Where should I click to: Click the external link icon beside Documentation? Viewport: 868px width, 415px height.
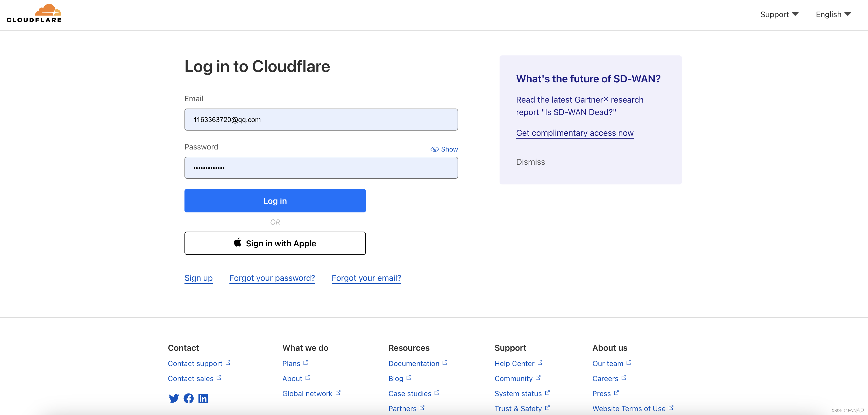pos(445,362)
